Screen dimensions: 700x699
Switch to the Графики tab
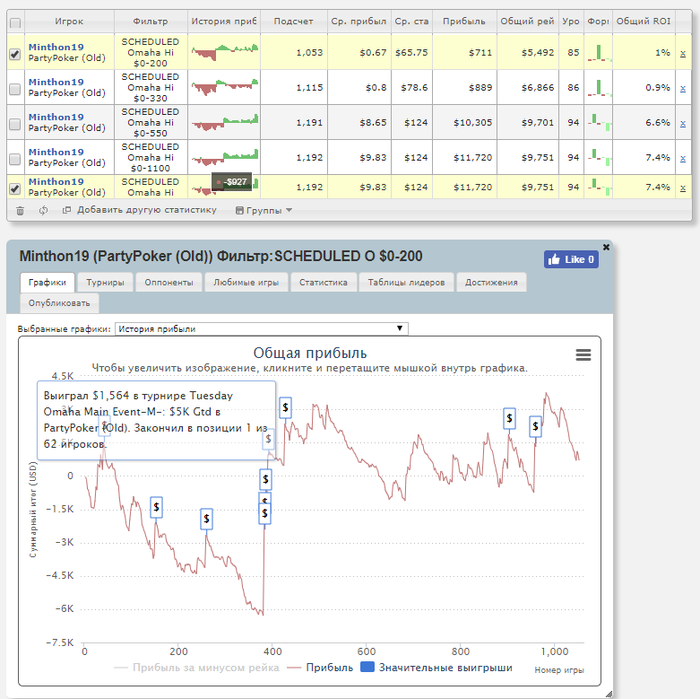[47, 282]
